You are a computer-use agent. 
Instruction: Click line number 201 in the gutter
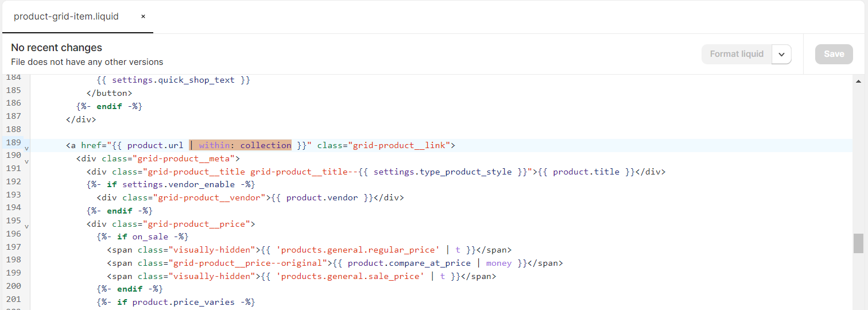pos(13,299)
